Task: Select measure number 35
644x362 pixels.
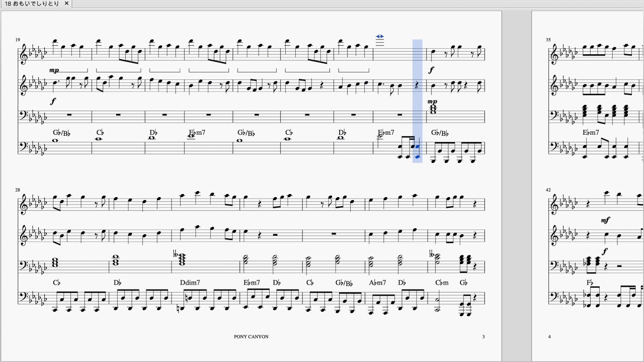Action: point(548,40)
